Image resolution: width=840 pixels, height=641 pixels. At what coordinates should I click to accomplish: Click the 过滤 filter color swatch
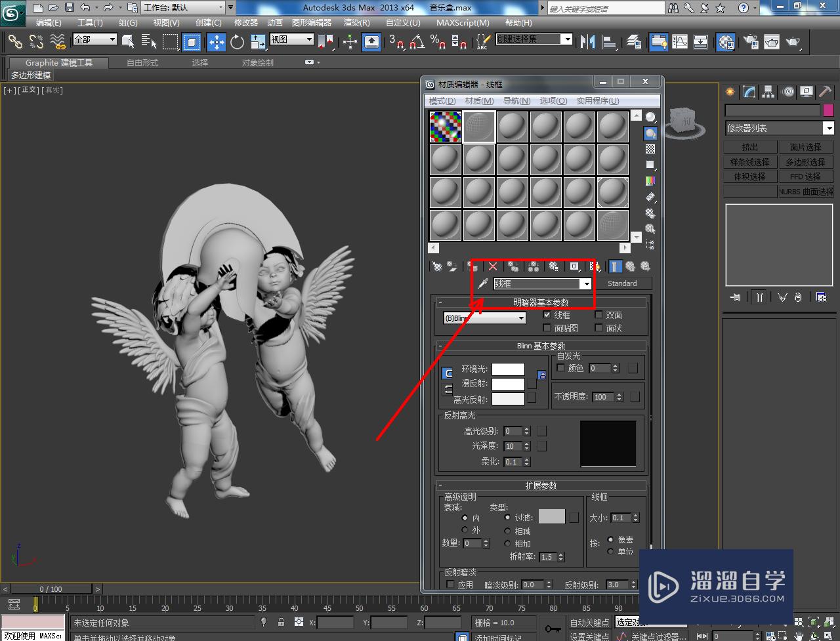(552, 517)
